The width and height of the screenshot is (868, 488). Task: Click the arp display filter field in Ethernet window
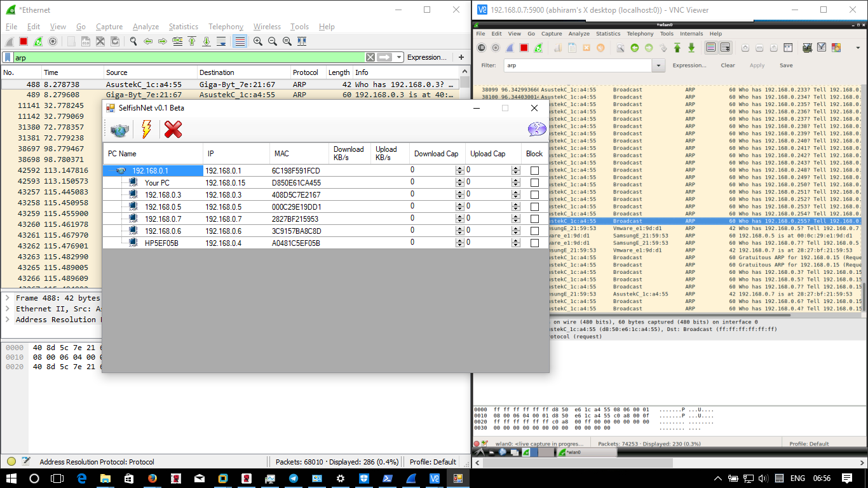tap(189, 57)
